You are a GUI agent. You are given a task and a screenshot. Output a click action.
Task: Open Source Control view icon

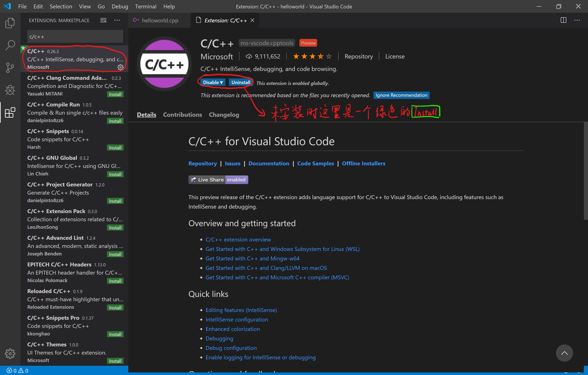click(x=10, y=68)
